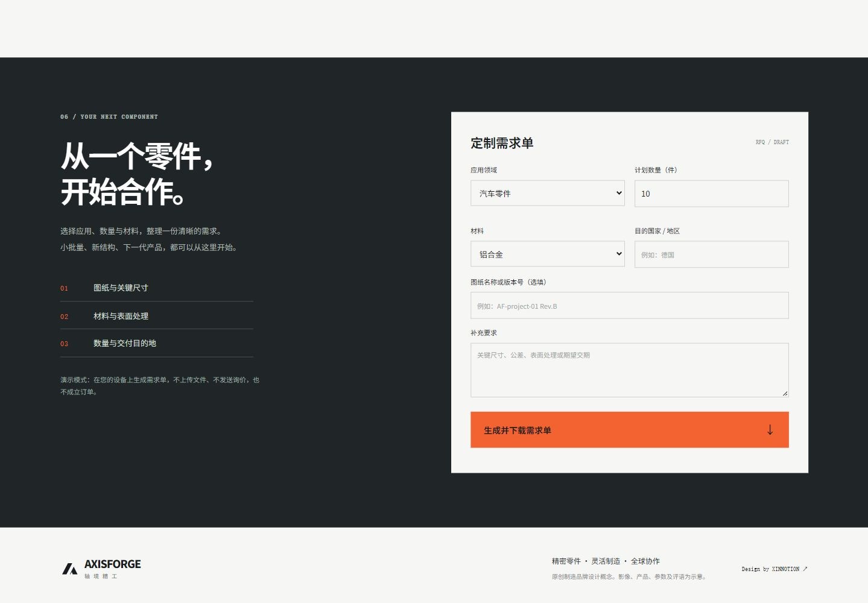The height and width of the screenshot is (603, 868).
Task: Click the 从一个零件，开始合作。headline
Action: click(x=138, y=174)
